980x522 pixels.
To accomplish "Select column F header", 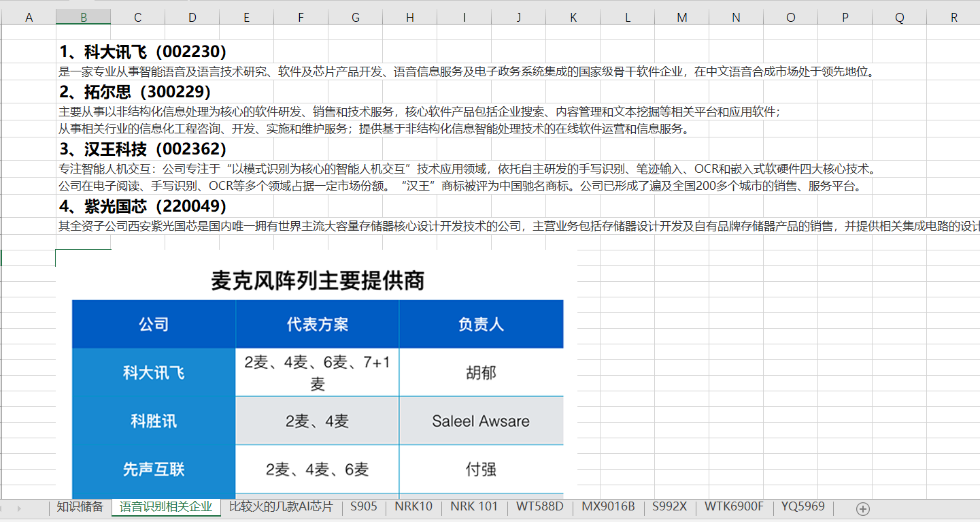I will point(301,18).
